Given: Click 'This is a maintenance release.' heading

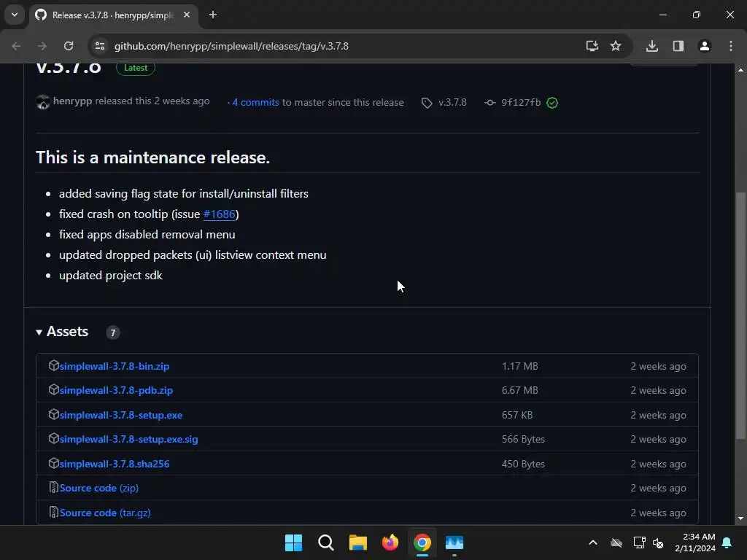Looking at the screenshot, I should coord(153,157).
